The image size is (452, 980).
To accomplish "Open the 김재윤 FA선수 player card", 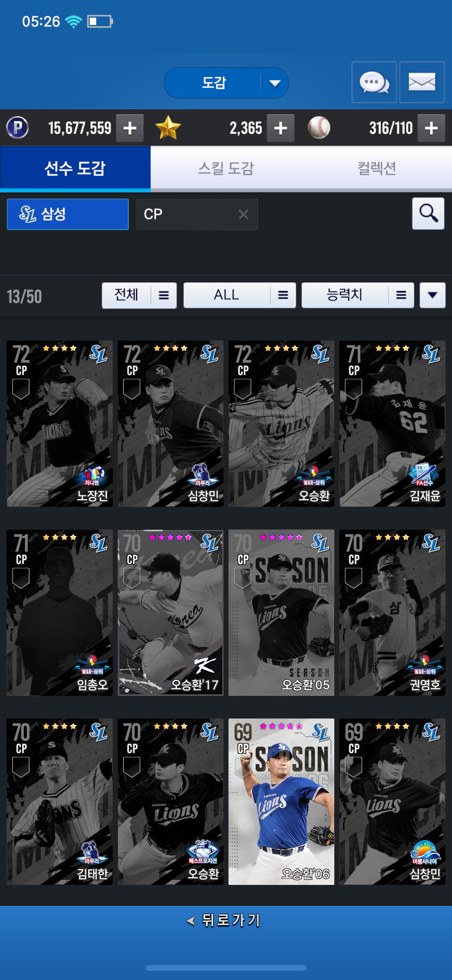I will tap(392, 424).
